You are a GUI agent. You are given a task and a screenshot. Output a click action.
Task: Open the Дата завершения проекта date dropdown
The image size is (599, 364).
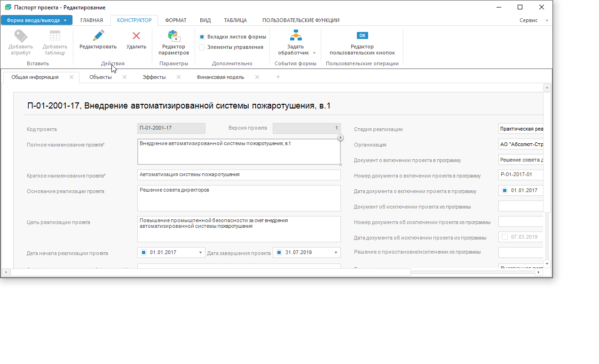coord(336,253)
